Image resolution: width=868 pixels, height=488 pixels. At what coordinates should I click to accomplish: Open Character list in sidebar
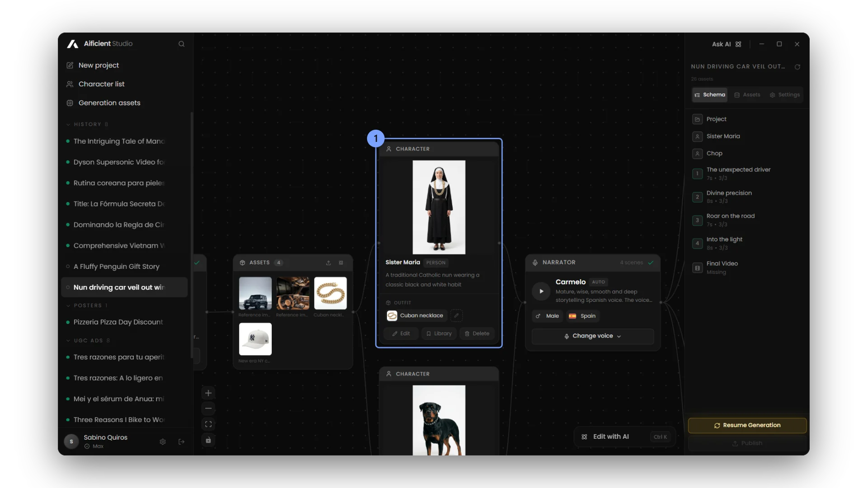pos(101,84)
